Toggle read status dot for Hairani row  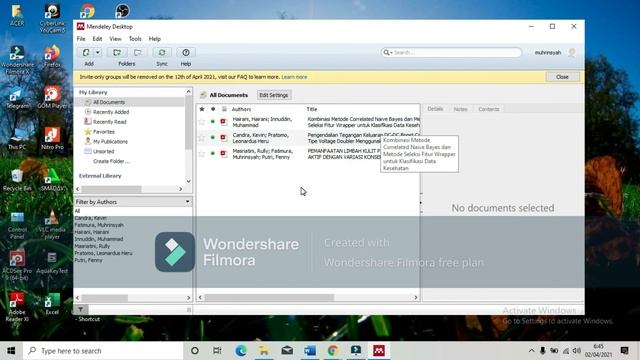(212, 122)
